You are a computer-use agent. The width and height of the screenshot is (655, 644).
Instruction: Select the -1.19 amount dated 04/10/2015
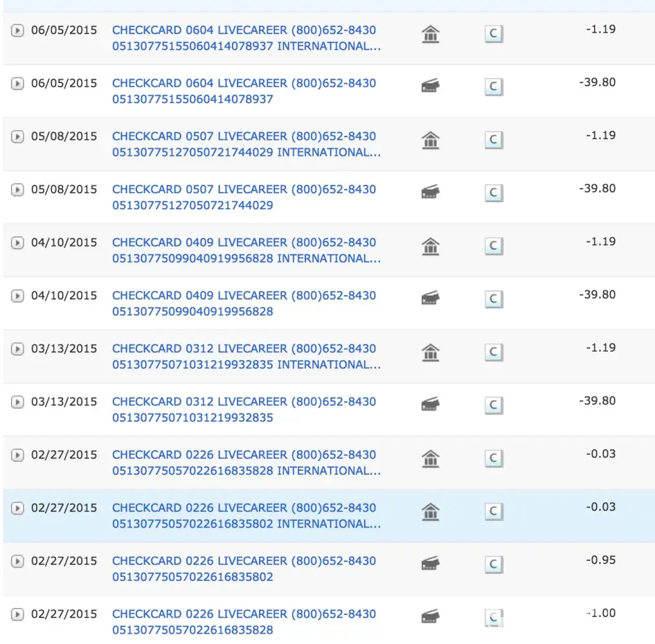pos(601,241)
